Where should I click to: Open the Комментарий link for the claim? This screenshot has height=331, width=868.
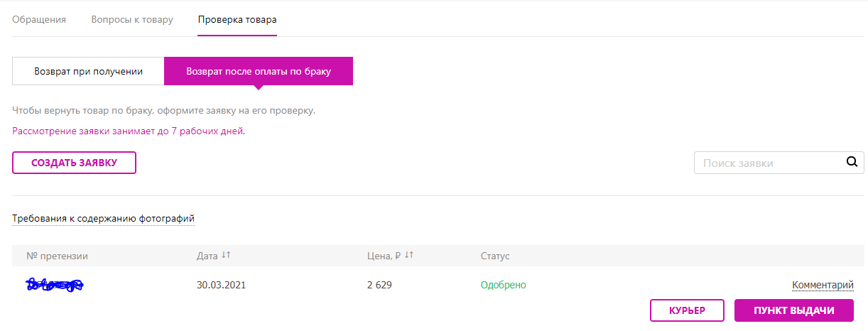[823, 285]
